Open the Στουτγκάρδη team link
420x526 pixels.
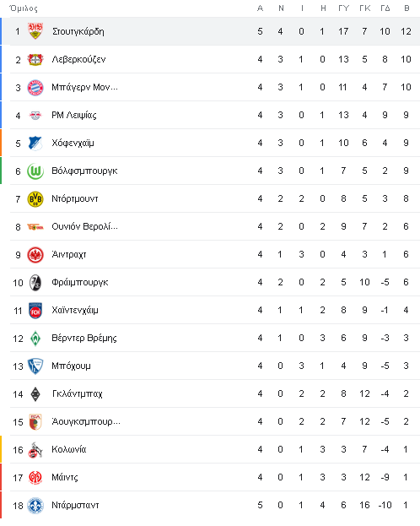click(78, 31)
